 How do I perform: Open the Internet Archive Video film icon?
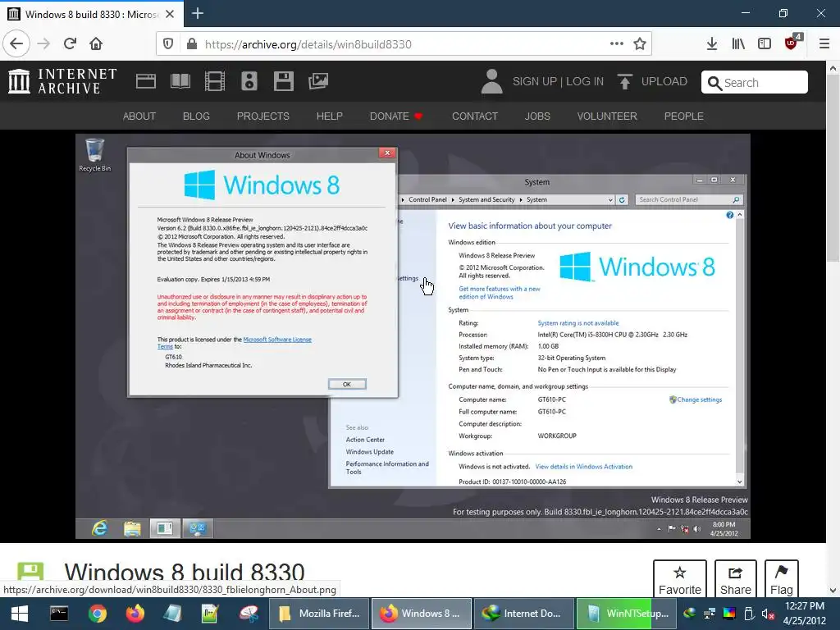click(x=215, y=81)
